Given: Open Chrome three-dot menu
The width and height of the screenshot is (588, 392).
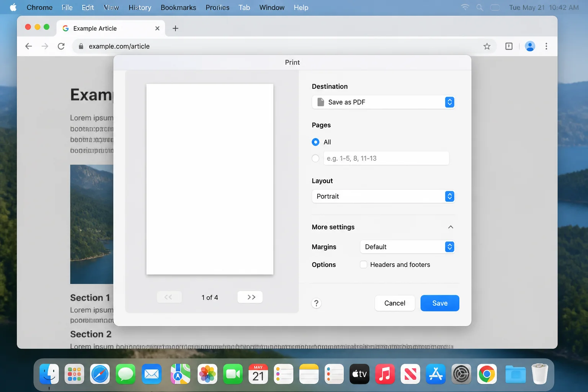Looking at the screenshot, I should tap(546, 46).
